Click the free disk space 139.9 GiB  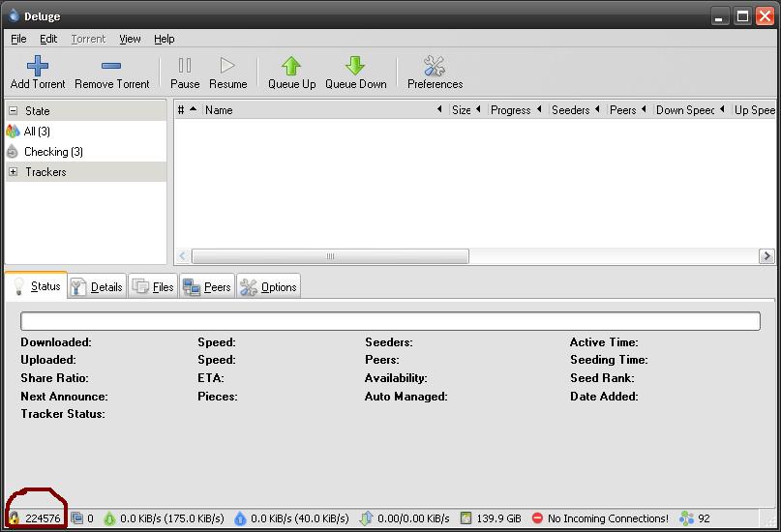(x=491, y=518)
